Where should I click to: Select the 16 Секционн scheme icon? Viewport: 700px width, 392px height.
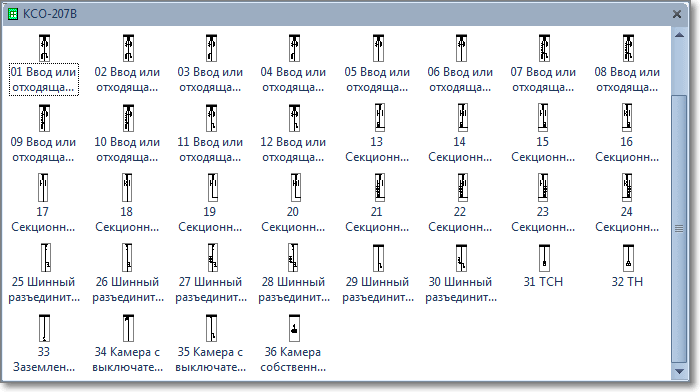click(627, 117)
